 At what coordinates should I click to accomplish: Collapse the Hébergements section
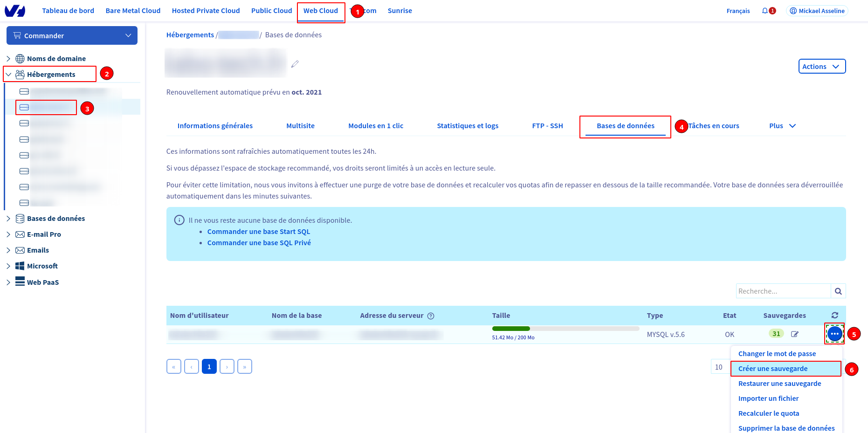(x=8, y=75)
